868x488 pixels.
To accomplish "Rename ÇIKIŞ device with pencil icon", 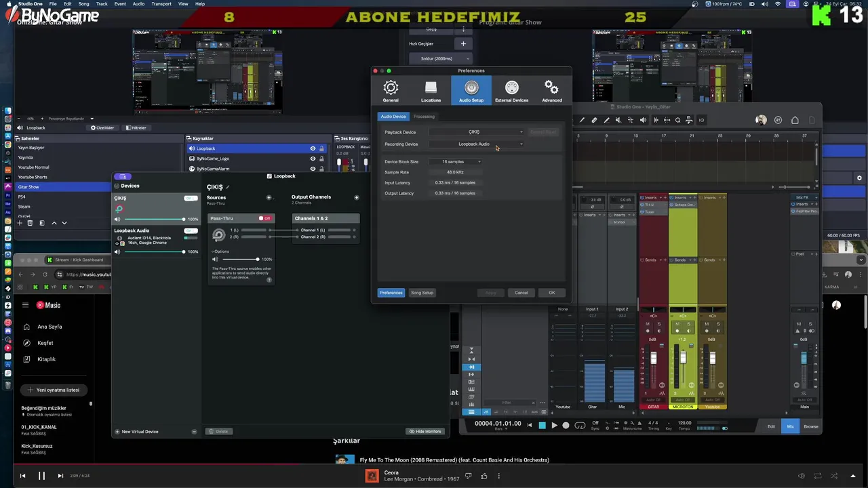I will [228, 187].
